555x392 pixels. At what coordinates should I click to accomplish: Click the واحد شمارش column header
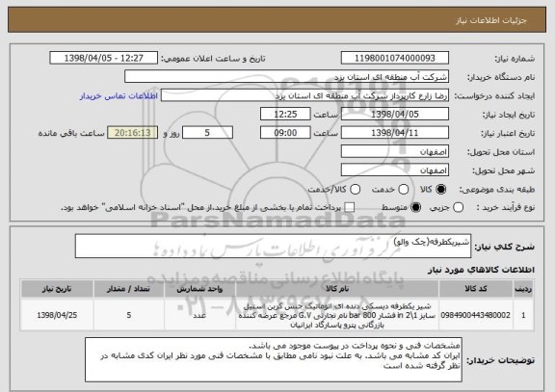coord(199,289)
